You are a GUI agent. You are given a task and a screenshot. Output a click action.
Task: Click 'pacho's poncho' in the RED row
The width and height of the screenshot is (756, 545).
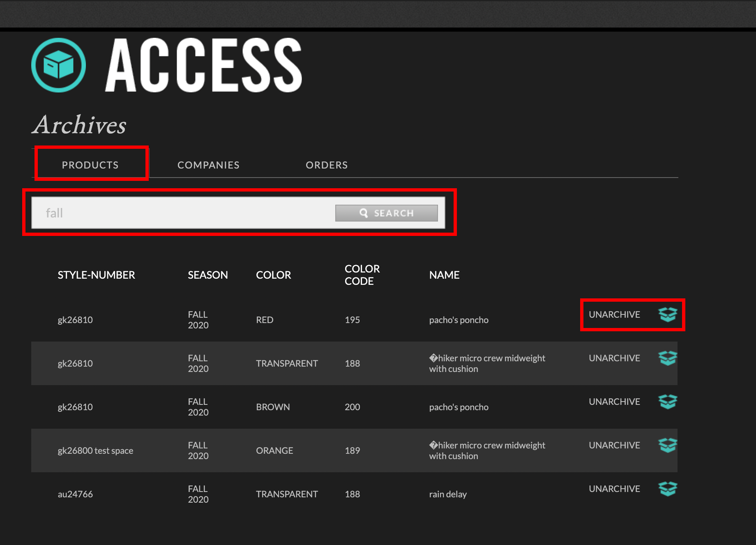click(459, 320)
